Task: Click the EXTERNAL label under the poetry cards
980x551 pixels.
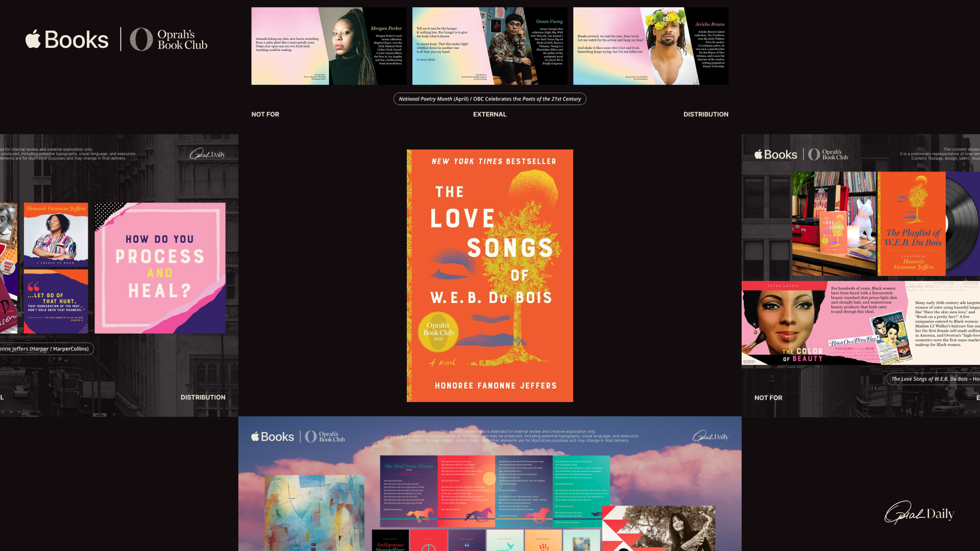Action: 490,114
